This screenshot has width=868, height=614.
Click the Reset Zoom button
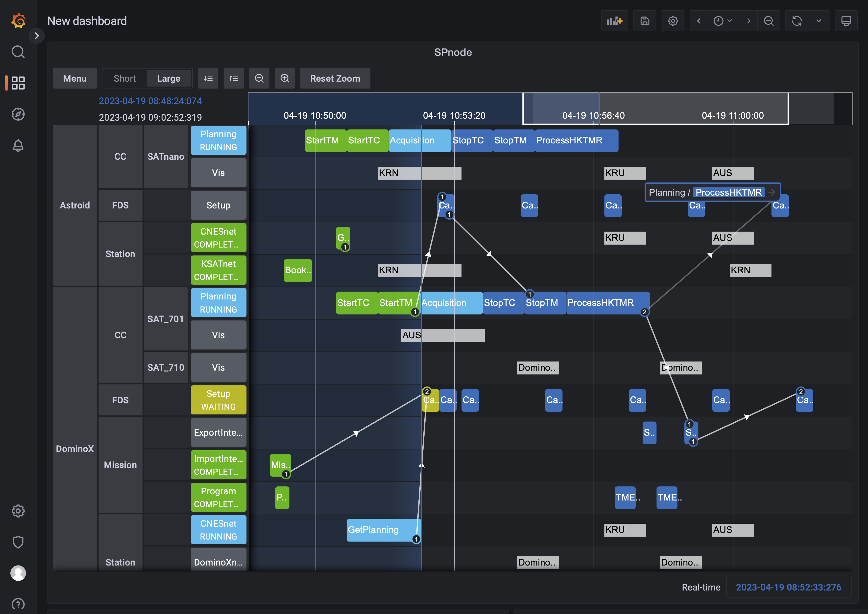(x=335, y=78)
